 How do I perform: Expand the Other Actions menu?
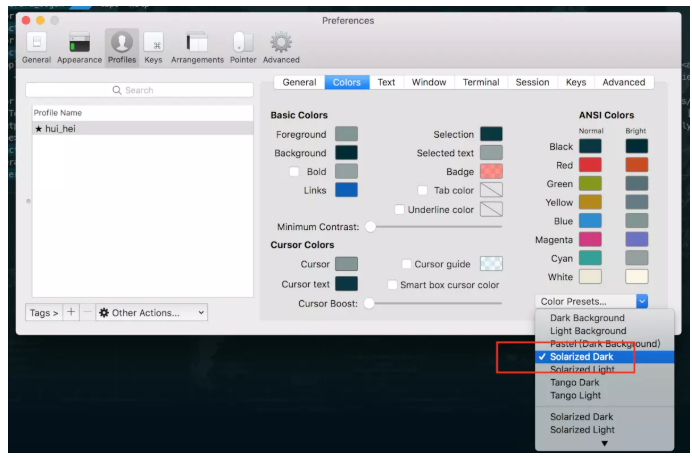[151, 313]
